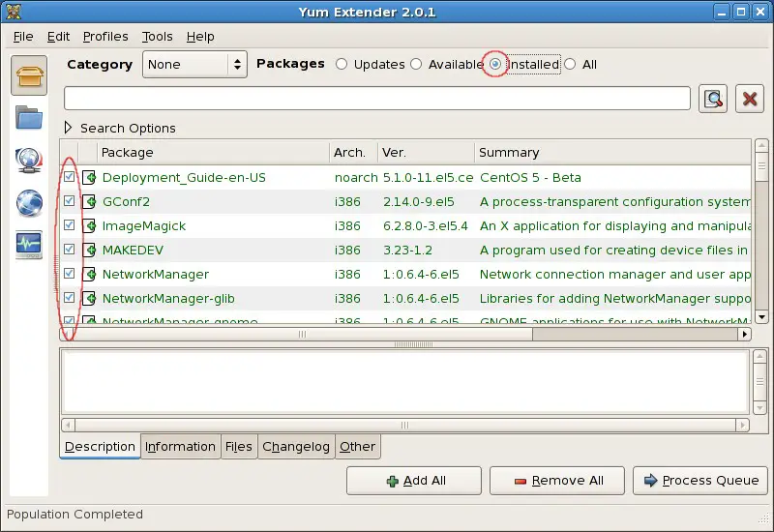Sort by the Arch. column header
This screenshot has width=774, height=532.
point(353,153)
